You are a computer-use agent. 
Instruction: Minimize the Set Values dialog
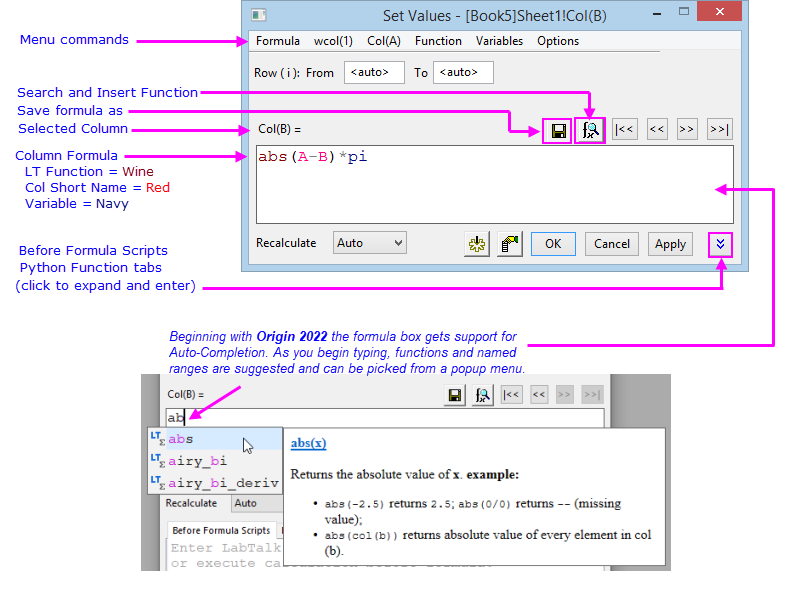657,13
